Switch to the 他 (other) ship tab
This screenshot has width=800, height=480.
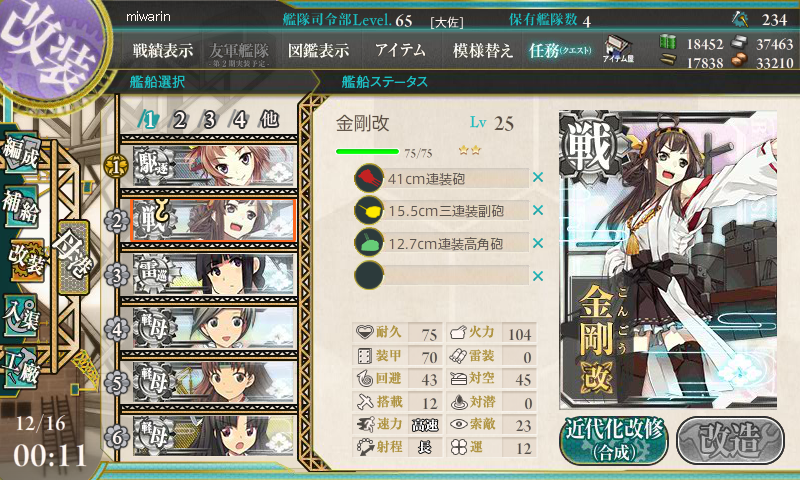coord(269,120)
